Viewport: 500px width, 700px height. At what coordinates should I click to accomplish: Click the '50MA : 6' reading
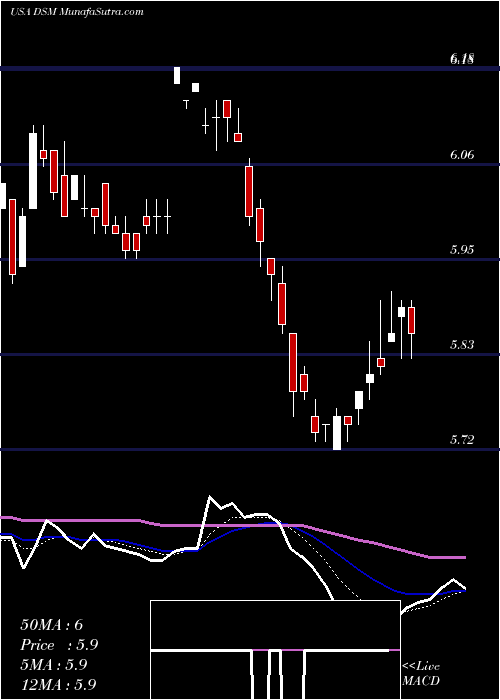(x=52, y=625)
